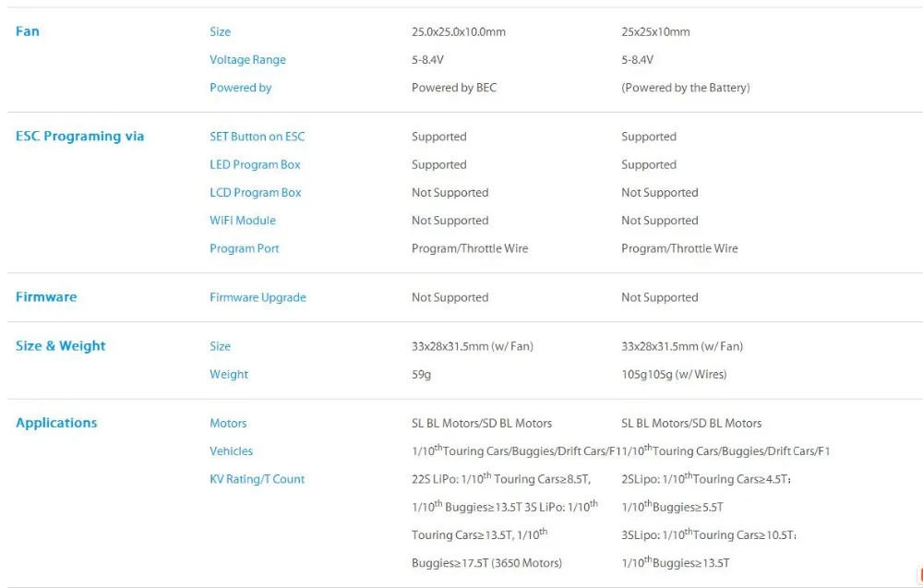Click SET Button on ESC label
This screenshot has height=588, width=923.
point(257,137)
